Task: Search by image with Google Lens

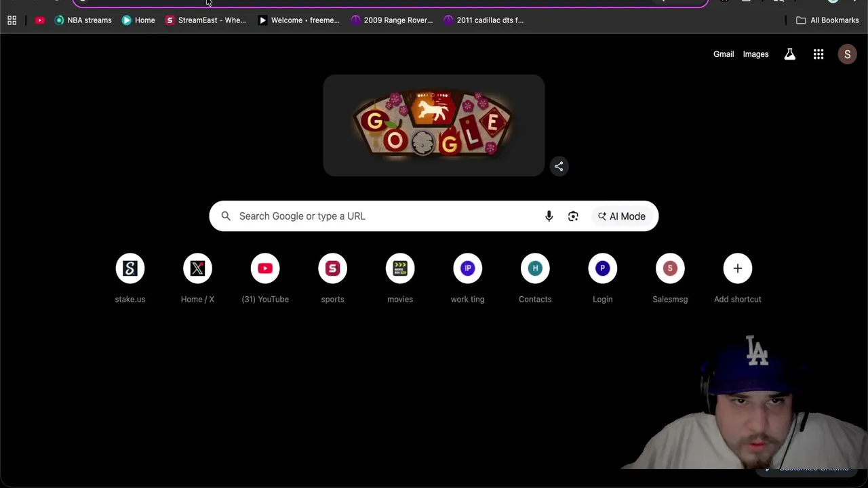Action: tap(573, 216)
